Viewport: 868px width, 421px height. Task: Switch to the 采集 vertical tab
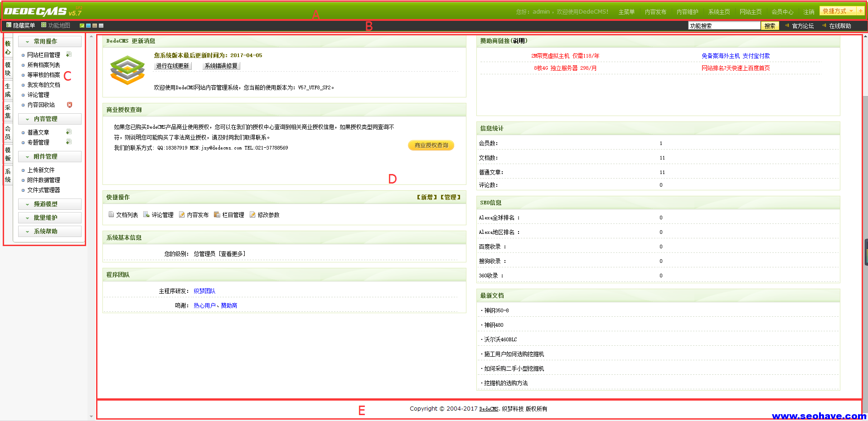pos(8,111)
